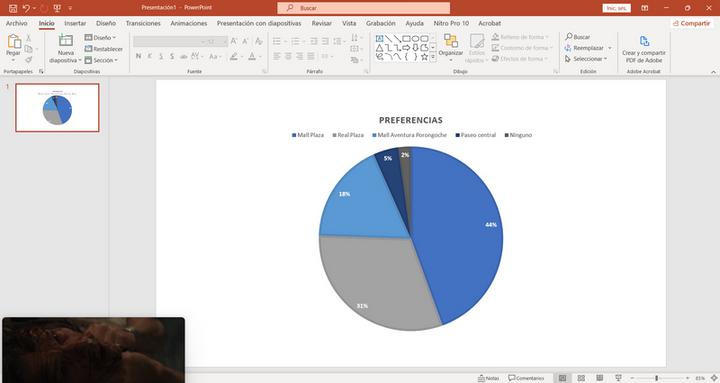720x383 pixels.
Task: Click the Nueva diapositiva icon
Action: click(65, 41)
